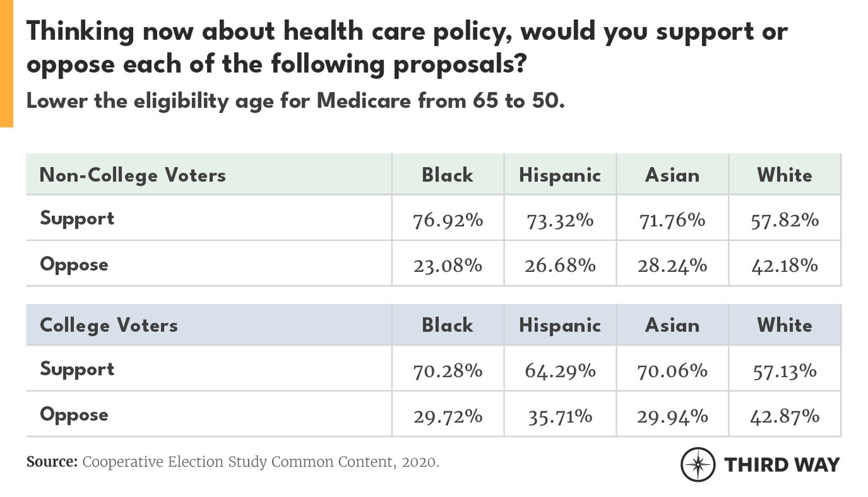This screenshot has height=497, width=868.
Task: Select the Hispanic column header under Non-College Voters
Action: click(x=560, y=175)
